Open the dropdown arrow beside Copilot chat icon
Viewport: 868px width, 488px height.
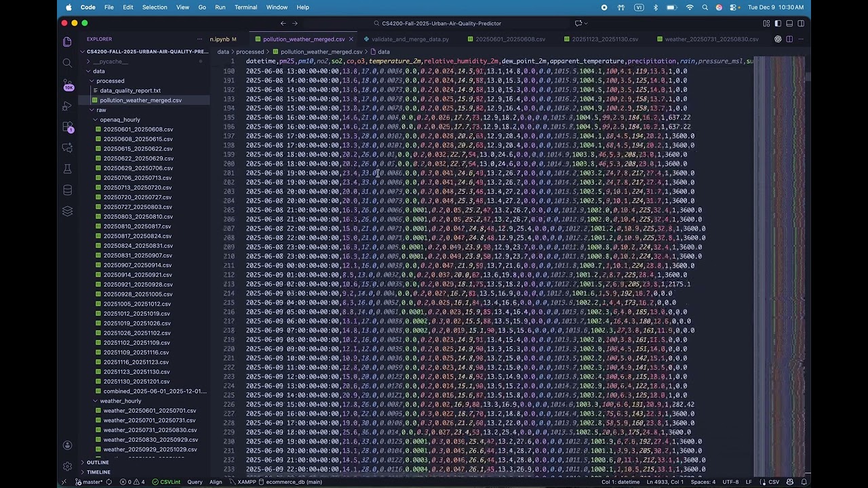click(587, 23)
